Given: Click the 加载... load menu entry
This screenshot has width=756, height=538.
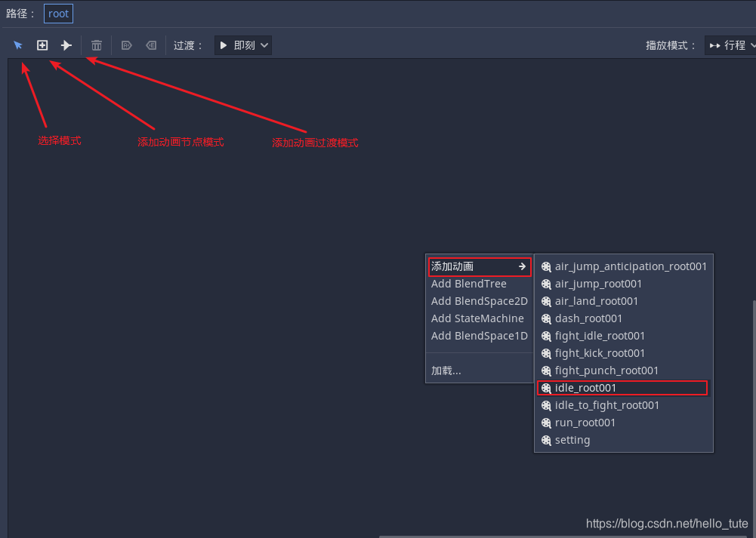Looking at the screenshot, I should point(480,370).
